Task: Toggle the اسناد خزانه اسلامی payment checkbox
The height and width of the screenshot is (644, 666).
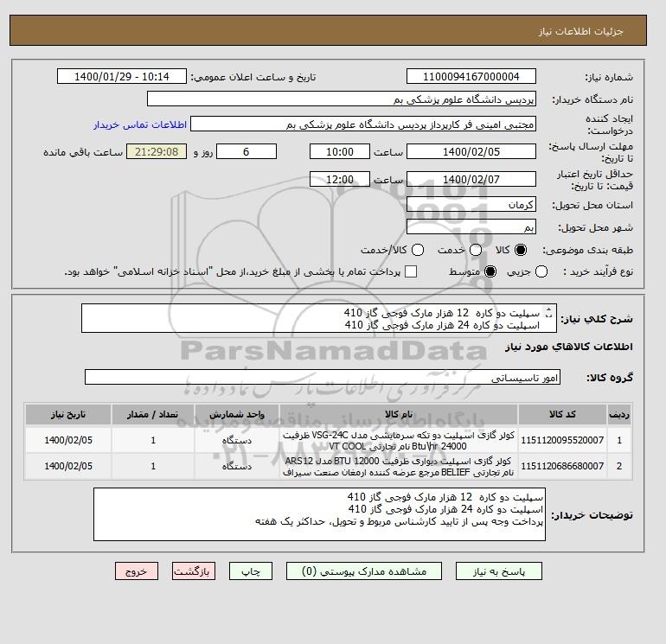Action: pos(411,271)
